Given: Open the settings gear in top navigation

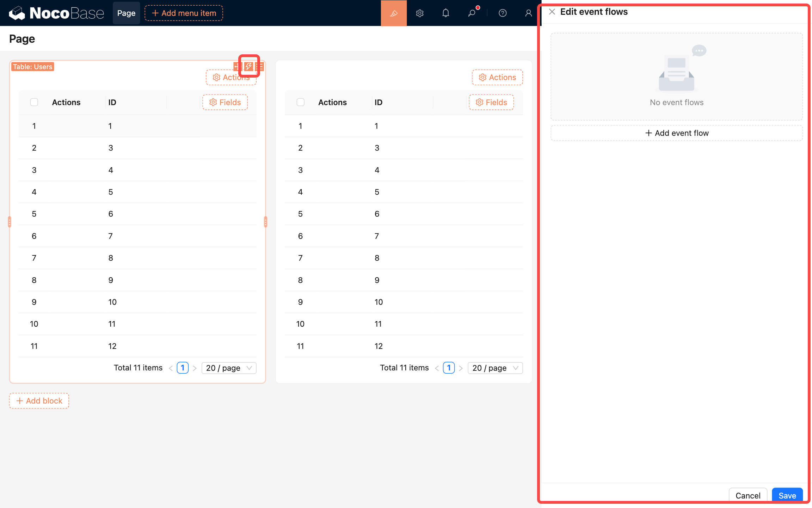Looking at the screenshot, I should pyautogui.click(x=419, y=13).
